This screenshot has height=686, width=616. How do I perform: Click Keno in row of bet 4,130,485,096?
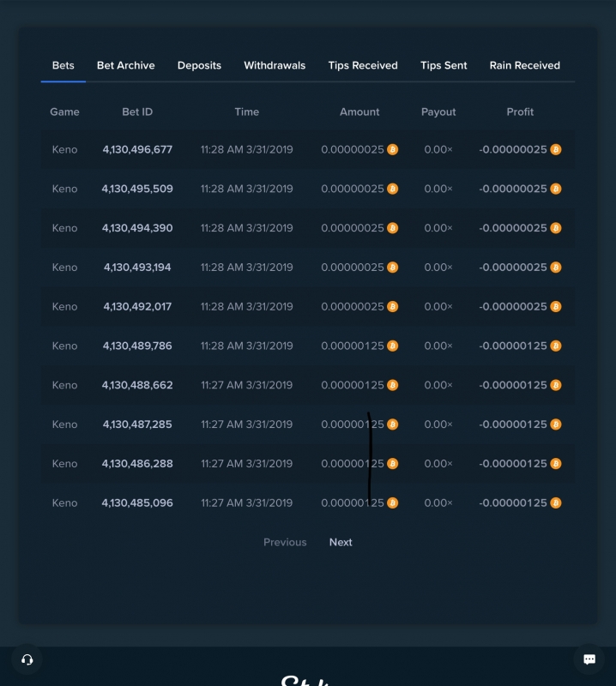(x=65, y=502)
